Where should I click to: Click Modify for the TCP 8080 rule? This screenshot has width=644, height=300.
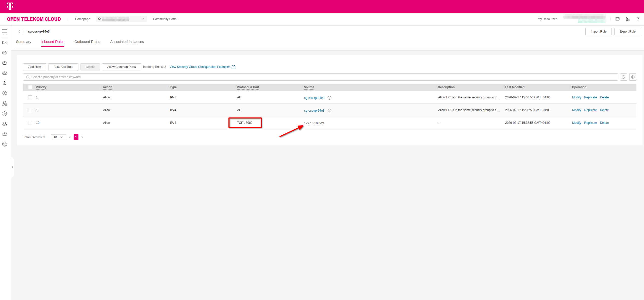576,123
